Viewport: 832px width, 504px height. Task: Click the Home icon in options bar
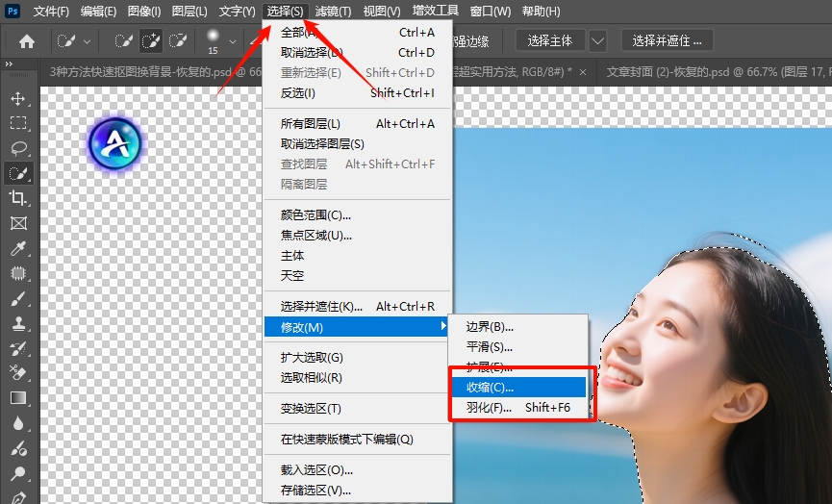coord(27,41)
